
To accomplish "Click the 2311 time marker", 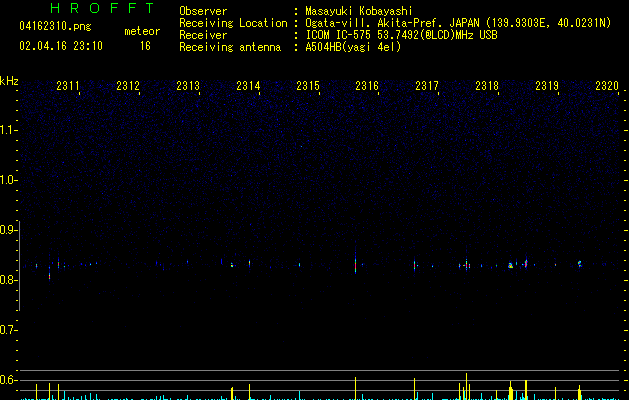I will [68, 86].
